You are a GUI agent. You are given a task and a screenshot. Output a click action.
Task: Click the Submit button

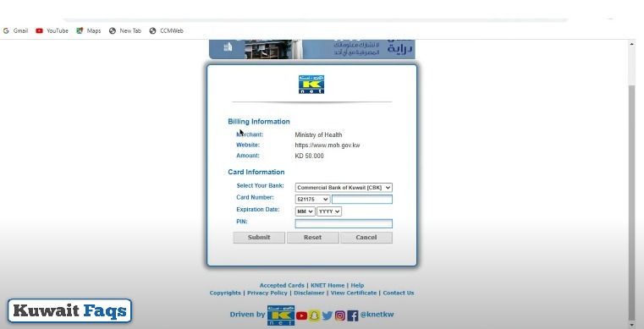tap(259, 238)
